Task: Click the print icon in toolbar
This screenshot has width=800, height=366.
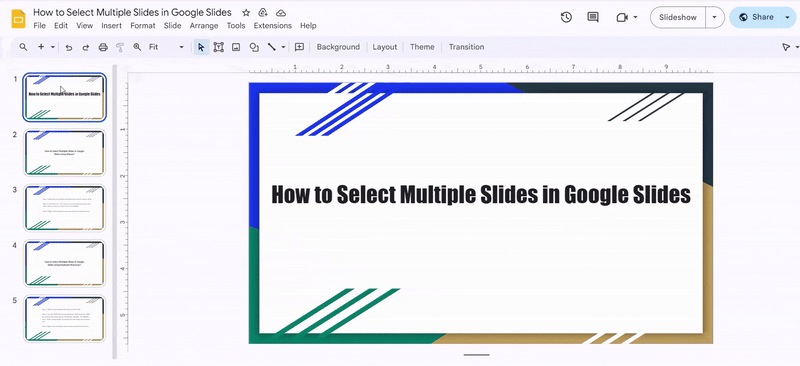Action: pos(103,47)
